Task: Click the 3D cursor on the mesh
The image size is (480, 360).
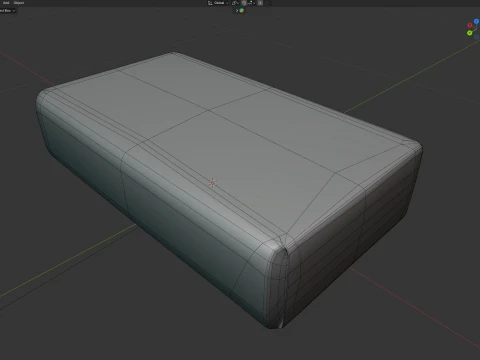Action: click(x=213, y=183)
